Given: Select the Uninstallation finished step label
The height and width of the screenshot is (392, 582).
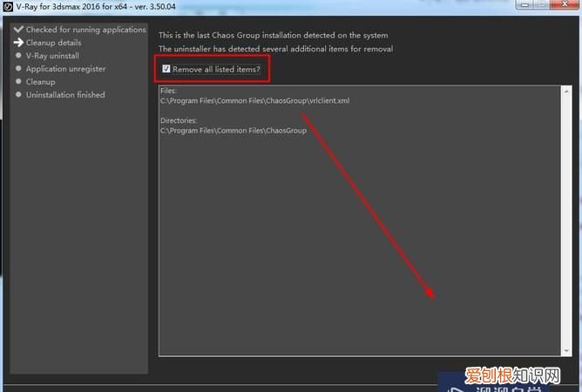Looking at the screenshot, I should 65,95.
